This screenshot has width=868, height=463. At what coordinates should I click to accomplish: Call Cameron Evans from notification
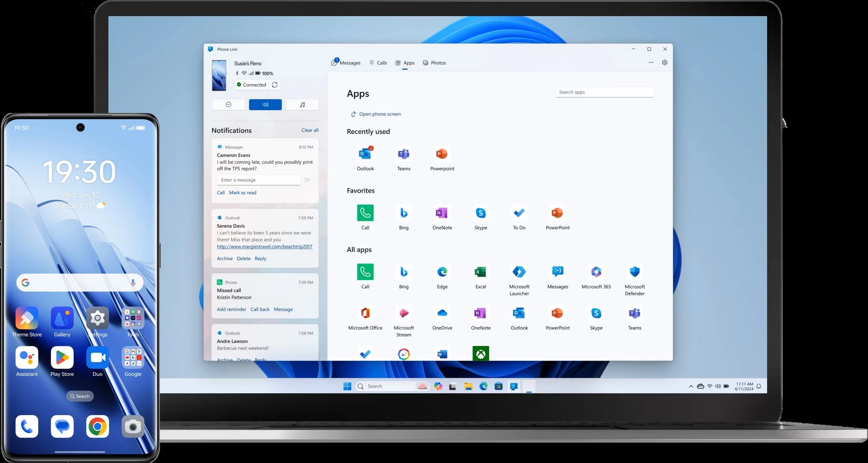(x=221, y=192)
